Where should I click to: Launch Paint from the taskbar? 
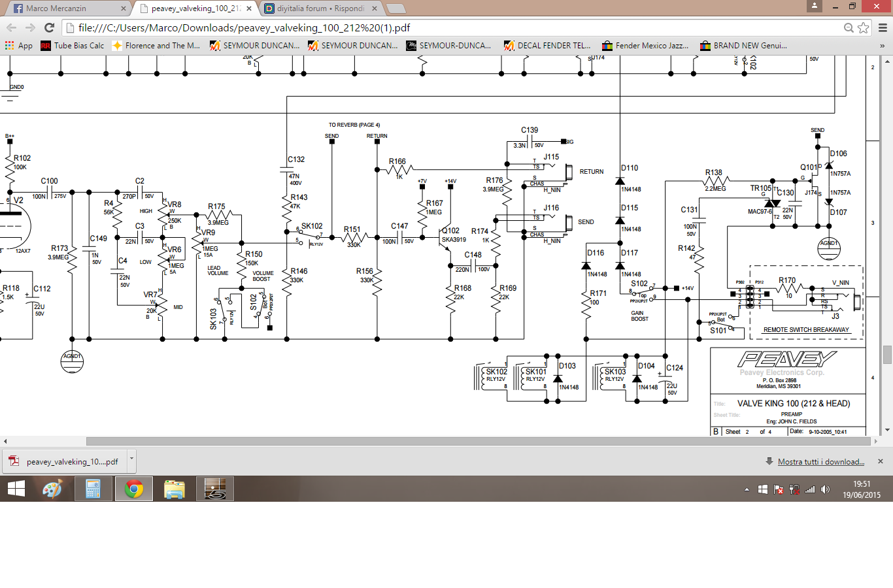[52, 489]
